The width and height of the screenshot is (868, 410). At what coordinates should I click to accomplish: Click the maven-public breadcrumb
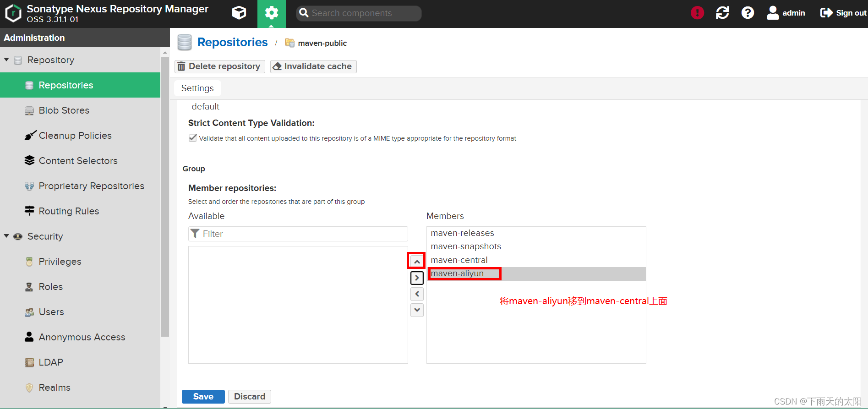[322, 43]
